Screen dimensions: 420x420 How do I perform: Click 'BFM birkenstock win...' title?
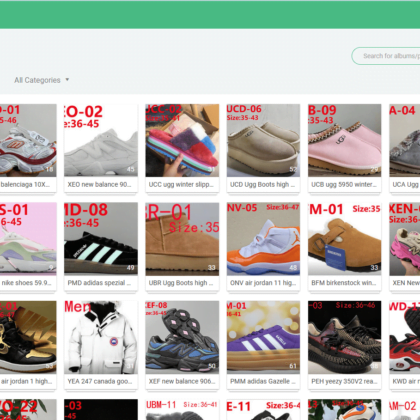[x=344, y=283]
